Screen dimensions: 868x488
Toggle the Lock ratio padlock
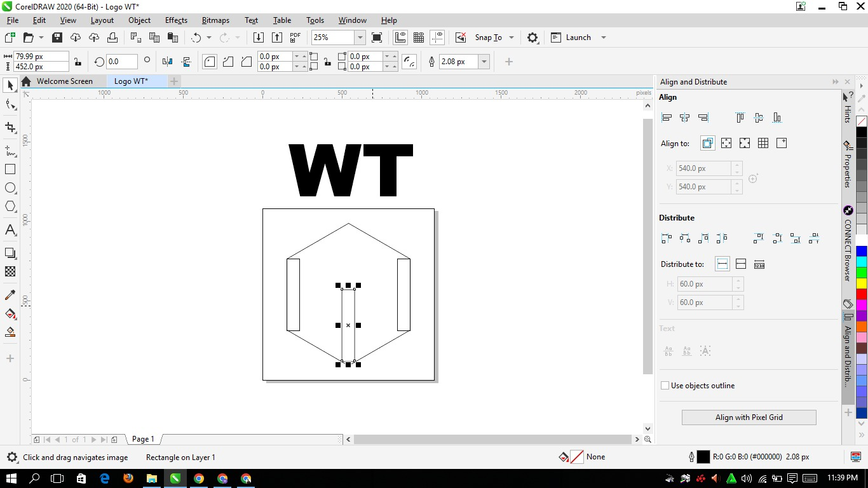78,62
